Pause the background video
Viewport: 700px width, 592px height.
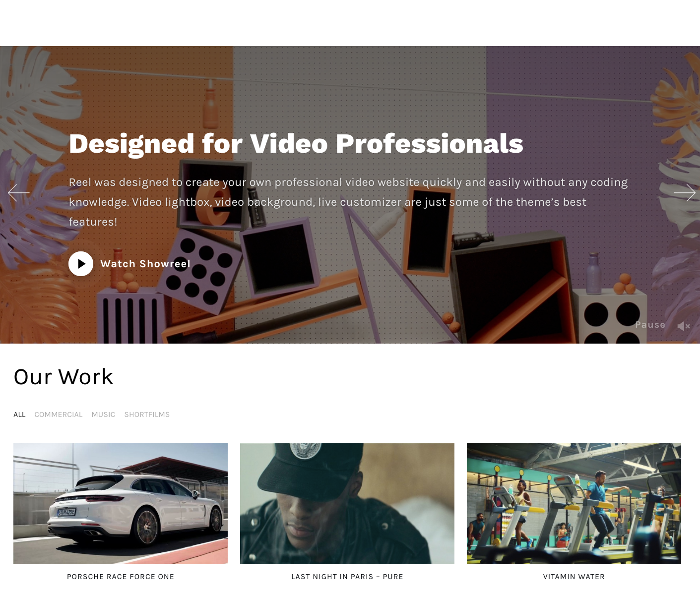[x=650, y=325]
